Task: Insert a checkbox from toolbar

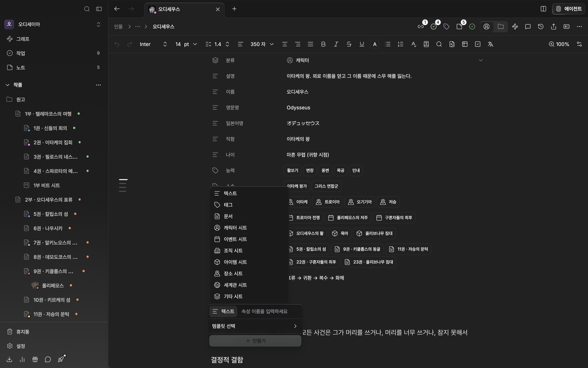Action: pos(478,44)
